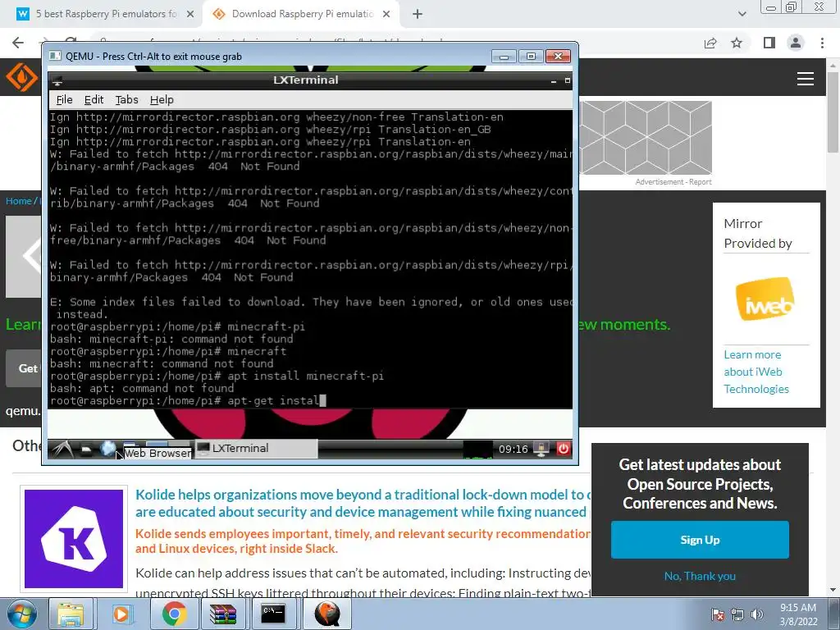Close the '5 best Raspberry Pi emulators' tab

tap(190, 15)
